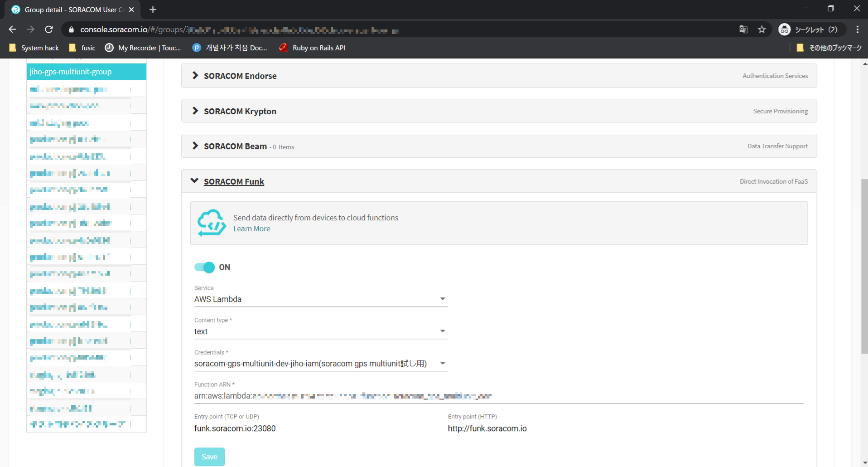The image size is (868, 467).
Task: Click the Learn More link
Action: 251,229
